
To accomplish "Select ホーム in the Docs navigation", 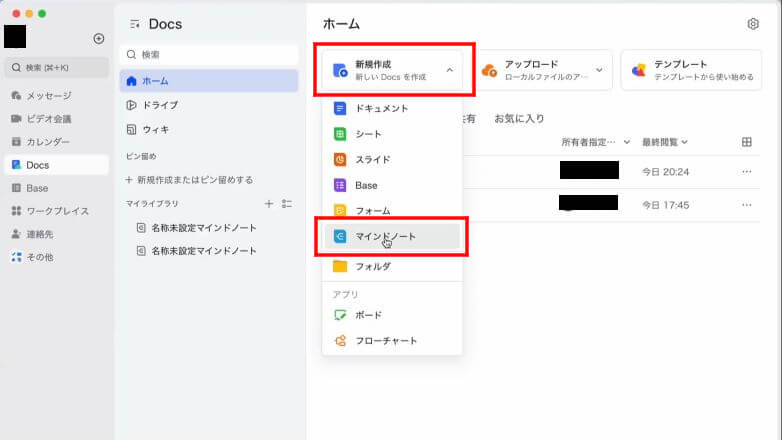I will click(x=209, y=81).
